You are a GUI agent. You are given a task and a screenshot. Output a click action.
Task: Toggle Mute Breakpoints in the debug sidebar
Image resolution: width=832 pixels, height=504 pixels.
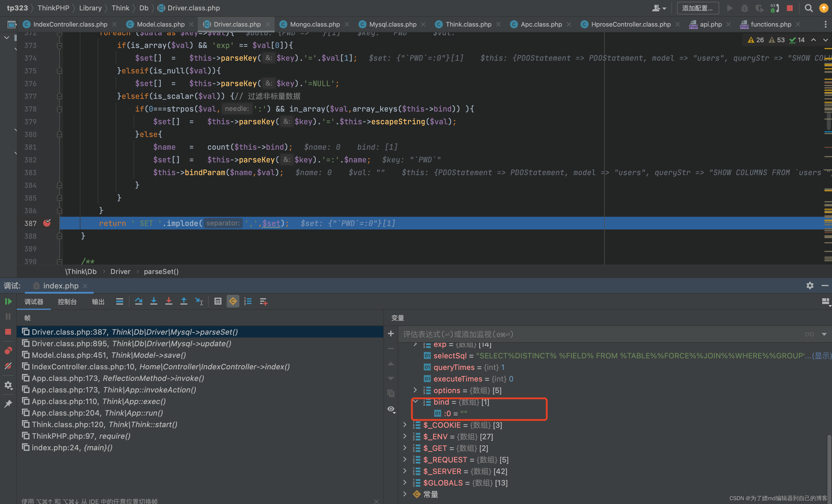tap(8, 366)
